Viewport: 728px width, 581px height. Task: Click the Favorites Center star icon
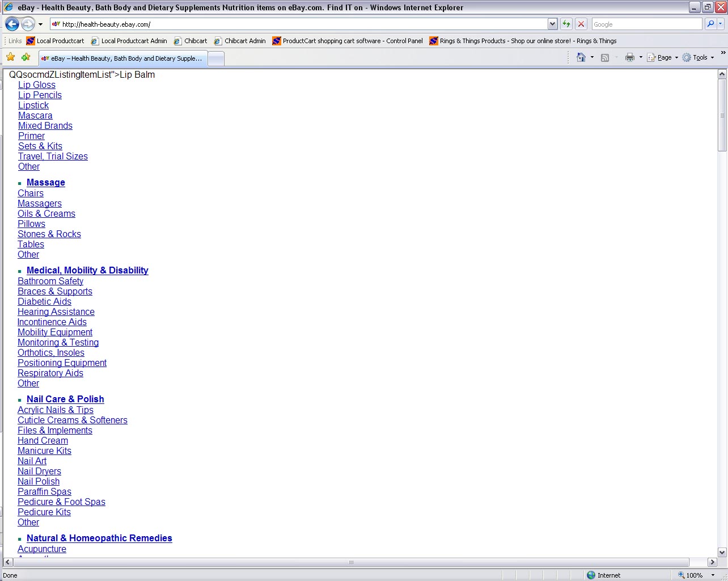pyautogui.click(x=11, y=57)
